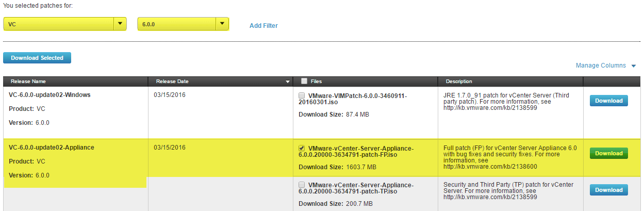Download the VC-6.0.0-update02-Windows patch
This screenshot has height=211, width=644.
[609, 101]
